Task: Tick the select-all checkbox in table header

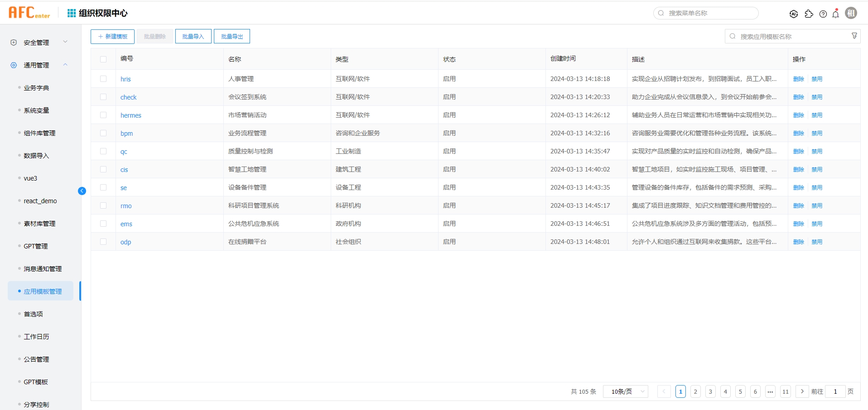Action: (103, 59)
